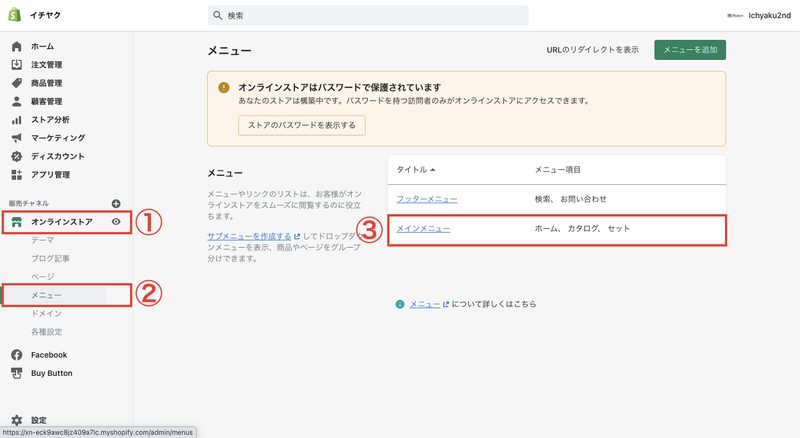Open 商品管理 in the sidebar
800x438 pixels.
pos(46,83)
